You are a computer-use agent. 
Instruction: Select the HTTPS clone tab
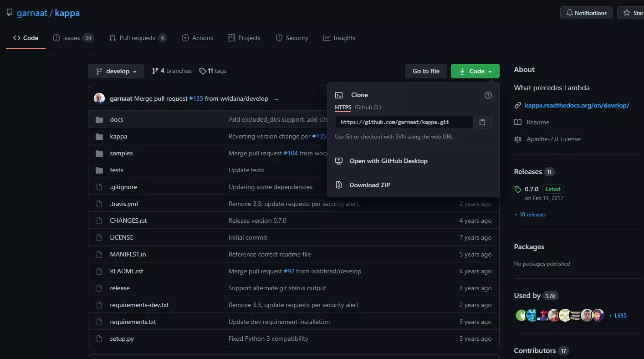[343, 108]
